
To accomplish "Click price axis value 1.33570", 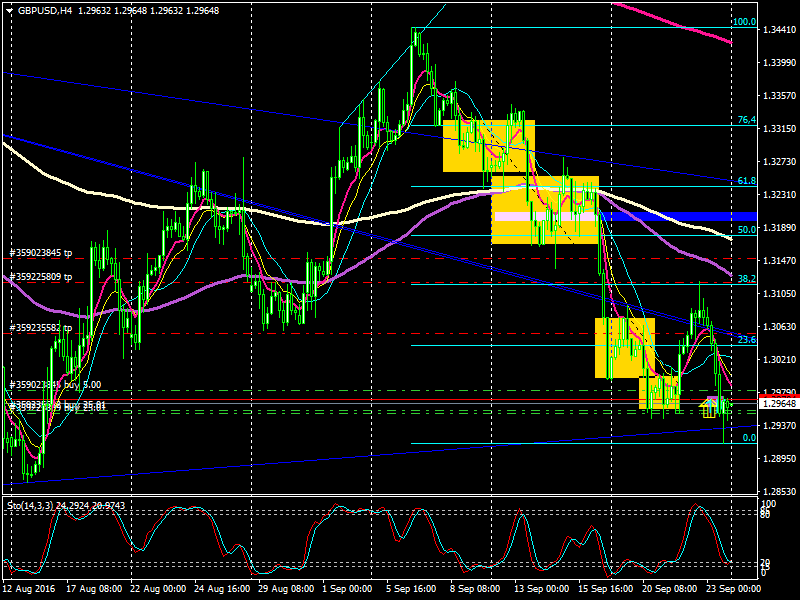I will coord(779,95).
